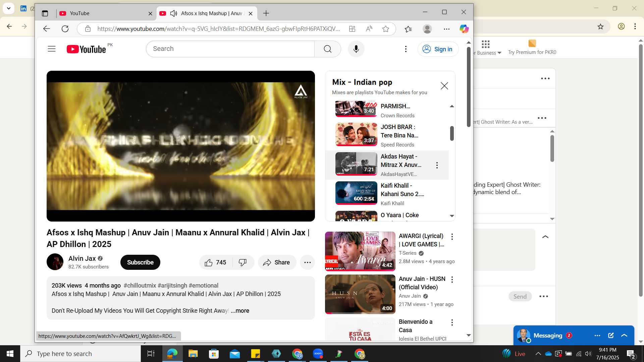
Task: Subscribe to Alvin Jax channel
Action: coord(140,262)
